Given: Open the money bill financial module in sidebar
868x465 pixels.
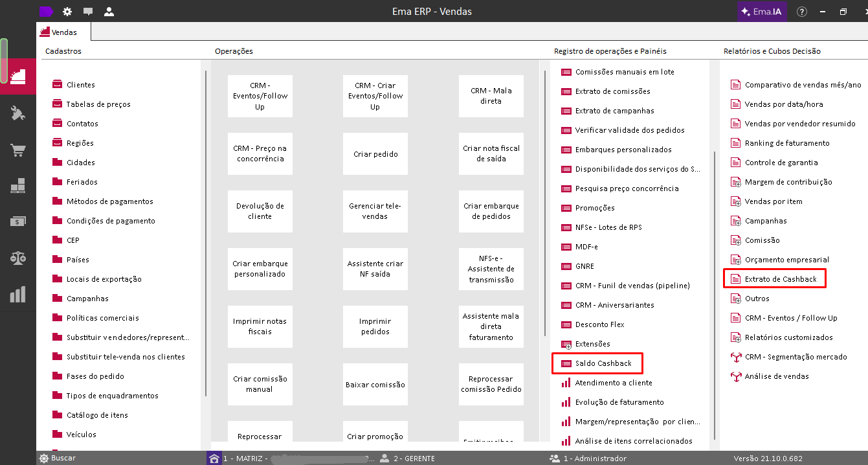Looking at the screenshot, I should click(x=18, y=221).
